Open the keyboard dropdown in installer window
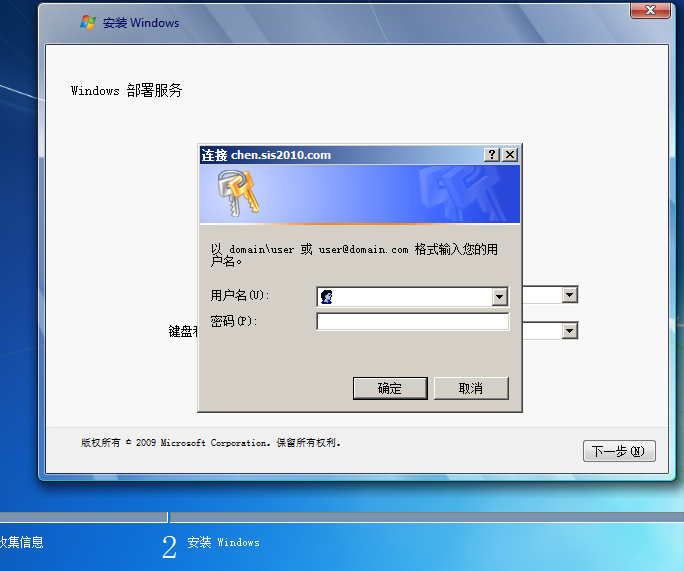684x571 pixels. pyautogui.click(x=569, y=331)
